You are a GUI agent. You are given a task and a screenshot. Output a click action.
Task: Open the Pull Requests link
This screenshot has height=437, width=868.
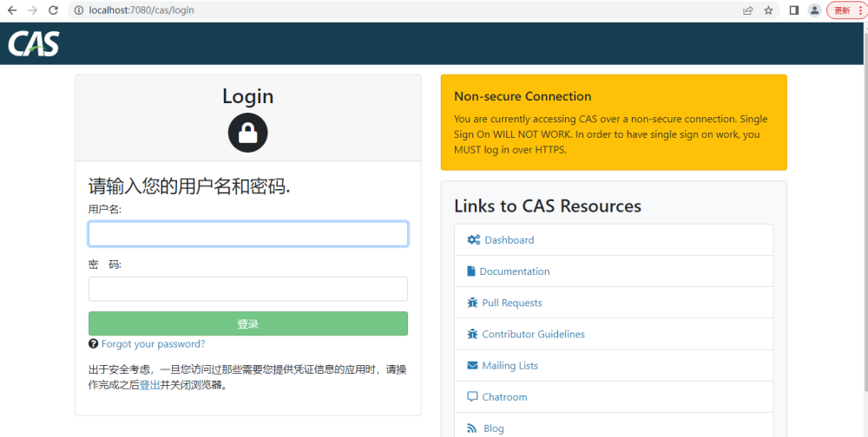coord(512,303)
